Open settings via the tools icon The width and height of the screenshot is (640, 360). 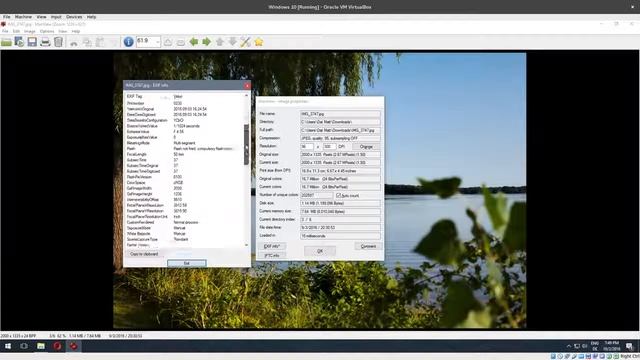pyautogui.click(x=245, y=42)
